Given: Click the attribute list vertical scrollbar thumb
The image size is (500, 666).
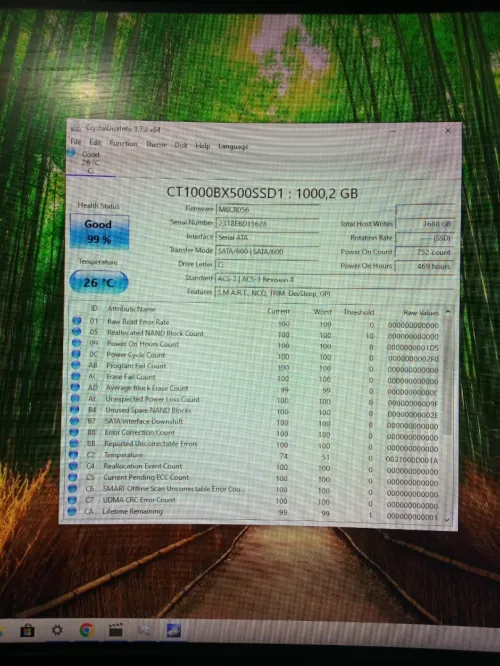Looking at the screenshot, I should point(447,376).
